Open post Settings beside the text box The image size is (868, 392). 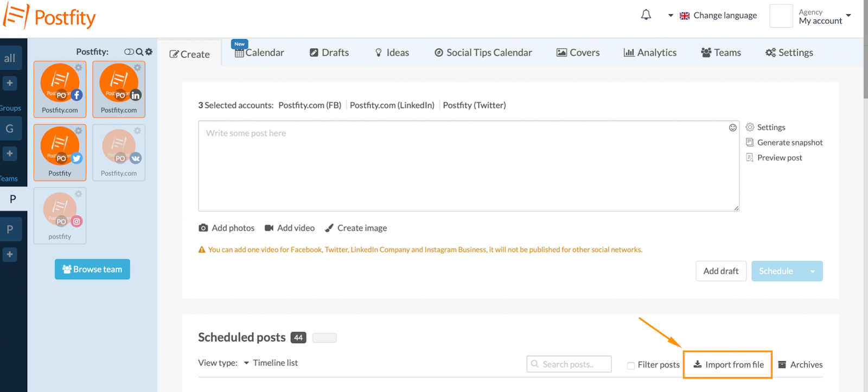(765, 127)
